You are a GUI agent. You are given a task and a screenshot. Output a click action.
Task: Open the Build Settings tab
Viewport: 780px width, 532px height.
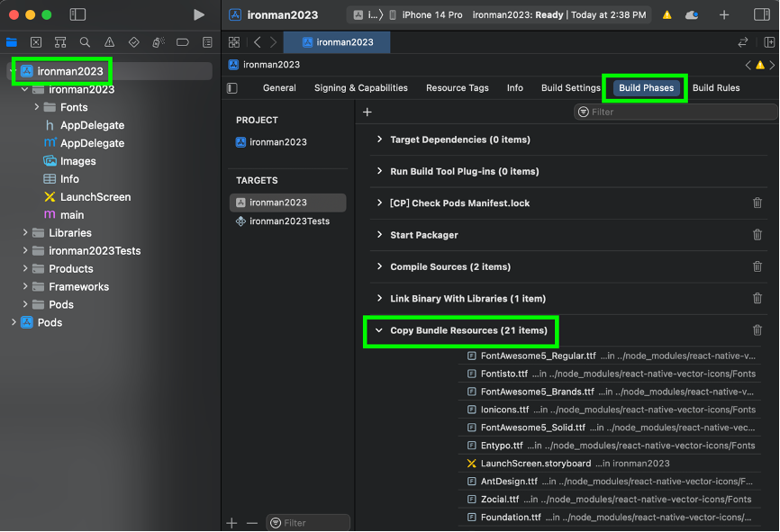coord(570,88)
